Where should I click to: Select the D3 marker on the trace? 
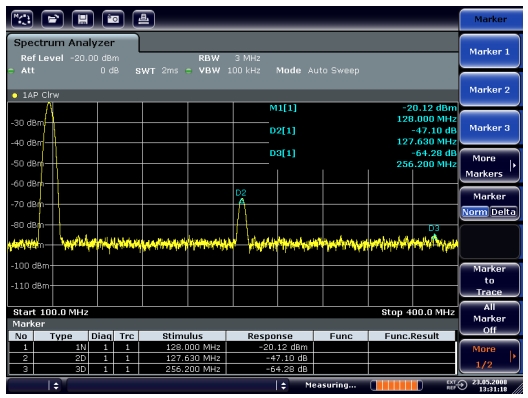coord(434,237)
